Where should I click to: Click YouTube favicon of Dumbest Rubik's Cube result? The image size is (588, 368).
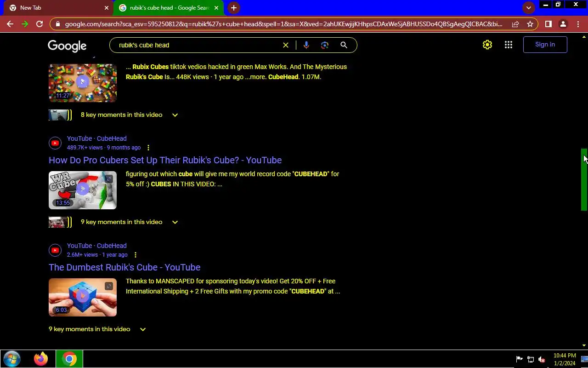pyautogui.click(x=55, y=250)
